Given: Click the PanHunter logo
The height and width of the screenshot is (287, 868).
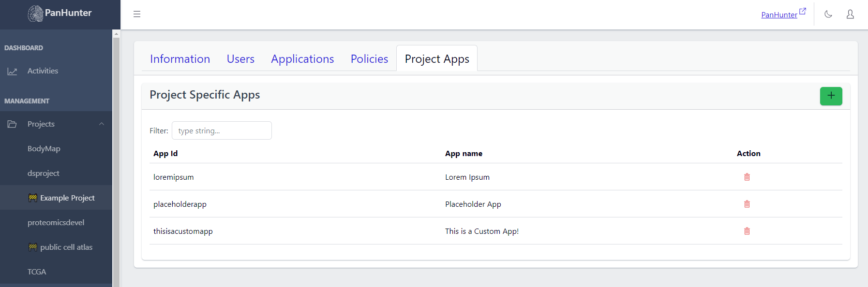Looking at the screenshot, I should pos(60,13).
